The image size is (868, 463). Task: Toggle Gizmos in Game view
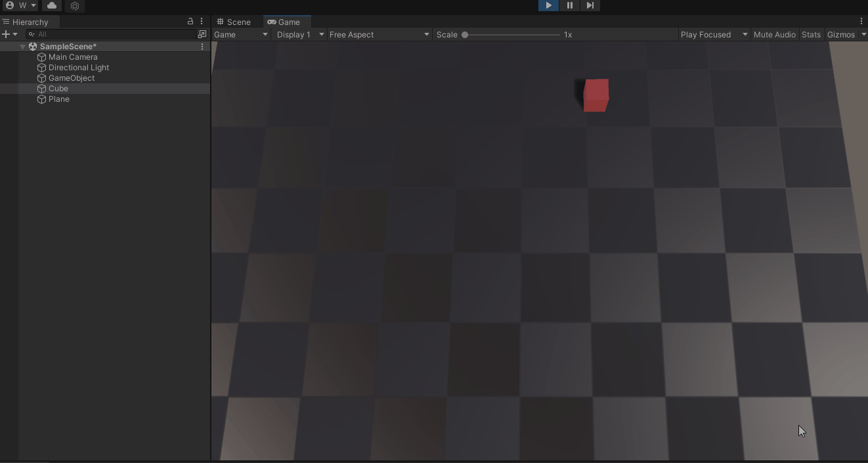tap(841, 34)
